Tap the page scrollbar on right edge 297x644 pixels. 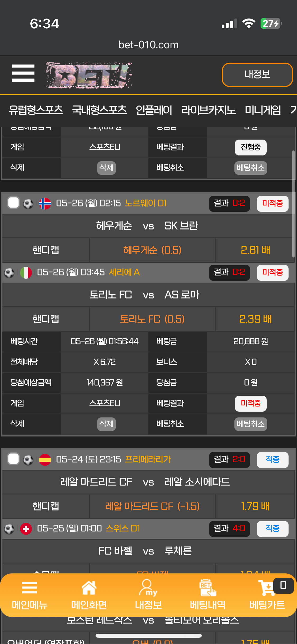(293, 204)
